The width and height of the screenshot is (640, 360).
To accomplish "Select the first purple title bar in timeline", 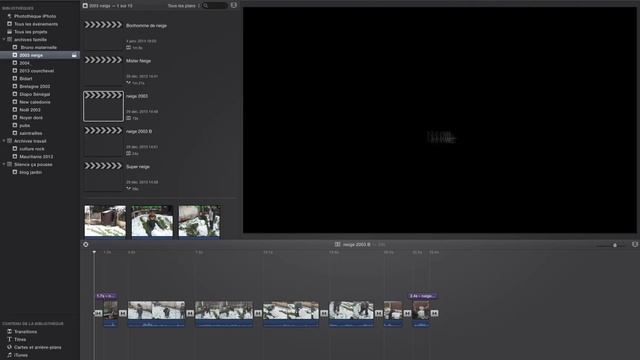I will 107,296.
